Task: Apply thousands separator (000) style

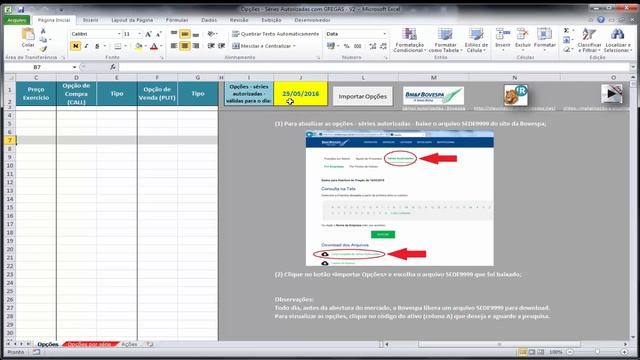Action: click(x=358, y=46)
